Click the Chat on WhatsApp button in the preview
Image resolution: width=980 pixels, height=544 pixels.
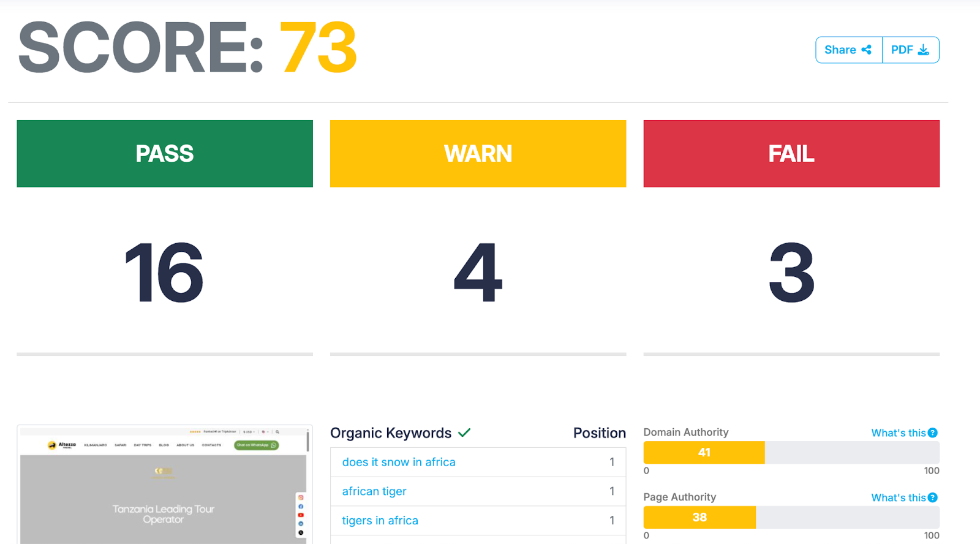256,445
